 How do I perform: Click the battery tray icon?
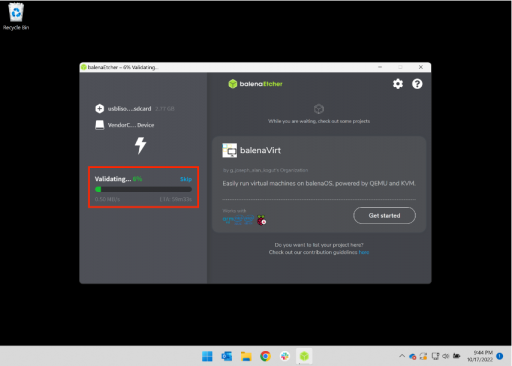456,356
